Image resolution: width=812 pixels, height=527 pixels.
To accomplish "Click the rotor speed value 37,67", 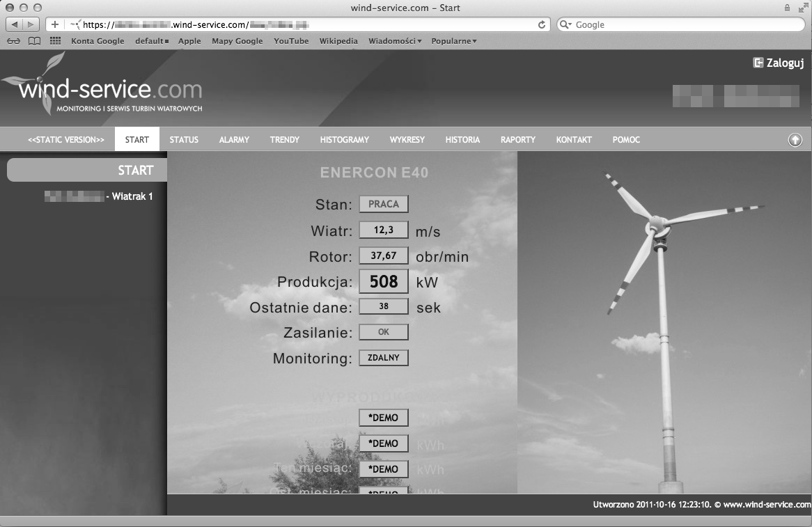I will point(384,255).
